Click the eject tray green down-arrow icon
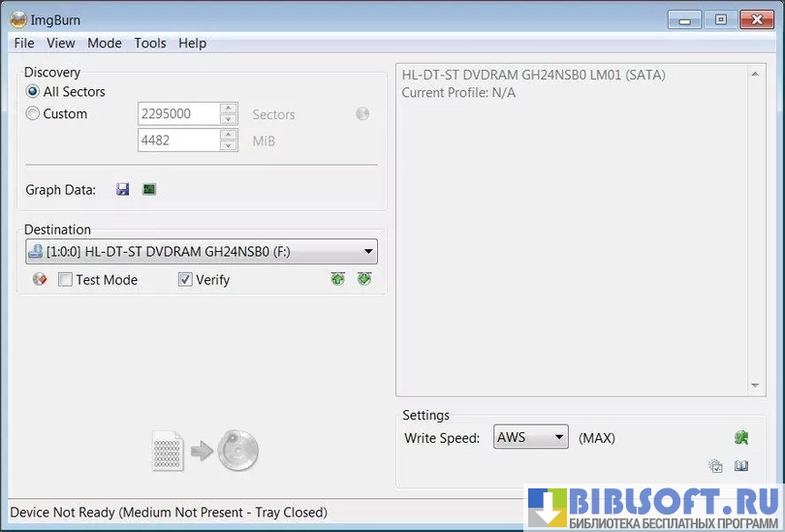The width and height of the screenshot is (785, 532). coord(364,279)
